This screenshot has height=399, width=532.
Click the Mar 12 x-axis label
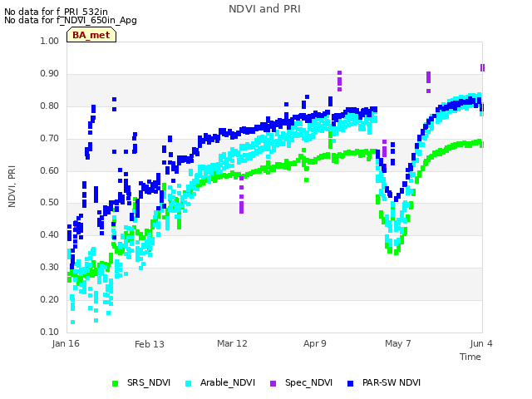(232, 343)
